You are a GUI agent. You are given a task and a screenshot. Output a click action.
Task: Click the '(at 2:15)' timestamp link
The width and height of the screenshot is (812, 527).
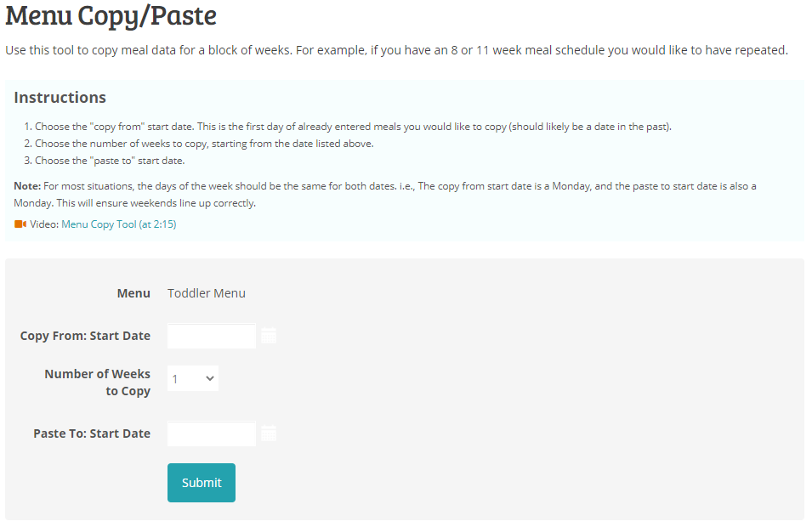click(x=158, y=224)
